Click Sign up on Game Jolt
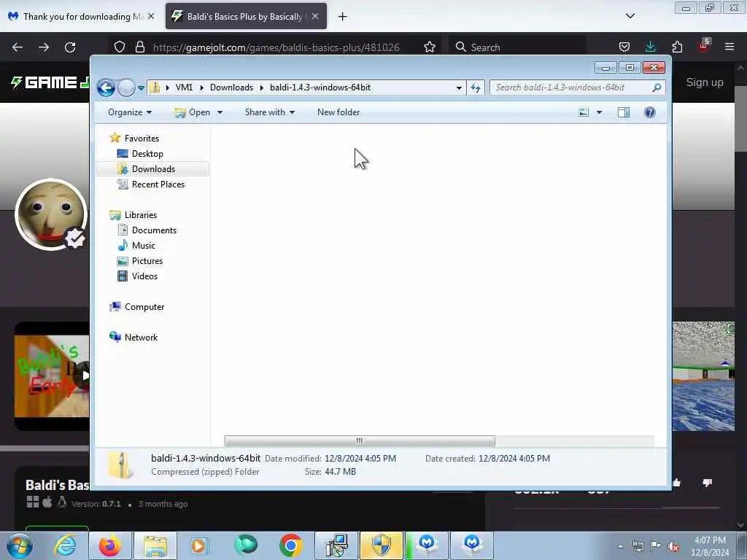747x560 pixels. tap(705, 82)
